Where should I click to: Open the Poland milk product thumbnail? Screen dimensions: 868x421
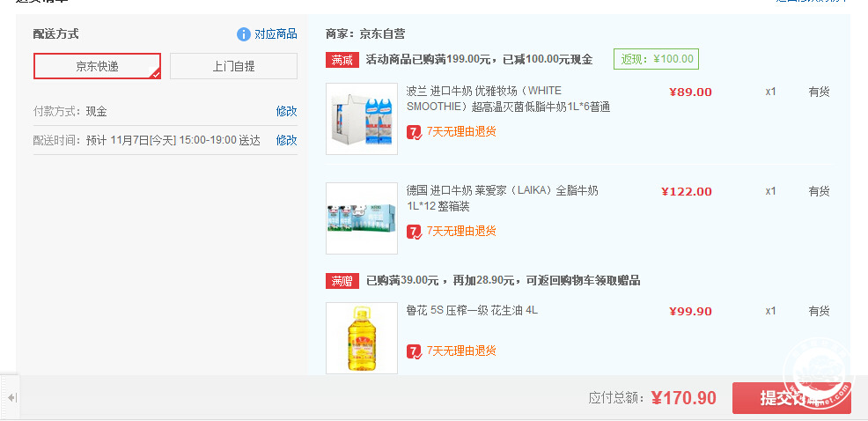point(362,119)
